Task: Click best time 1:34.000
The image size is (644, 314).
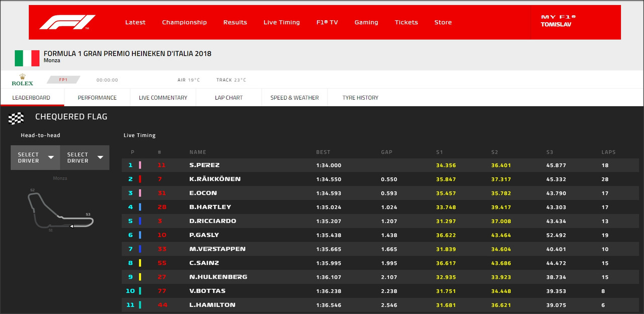Action: pyautogui.click(x=329, y=165)
